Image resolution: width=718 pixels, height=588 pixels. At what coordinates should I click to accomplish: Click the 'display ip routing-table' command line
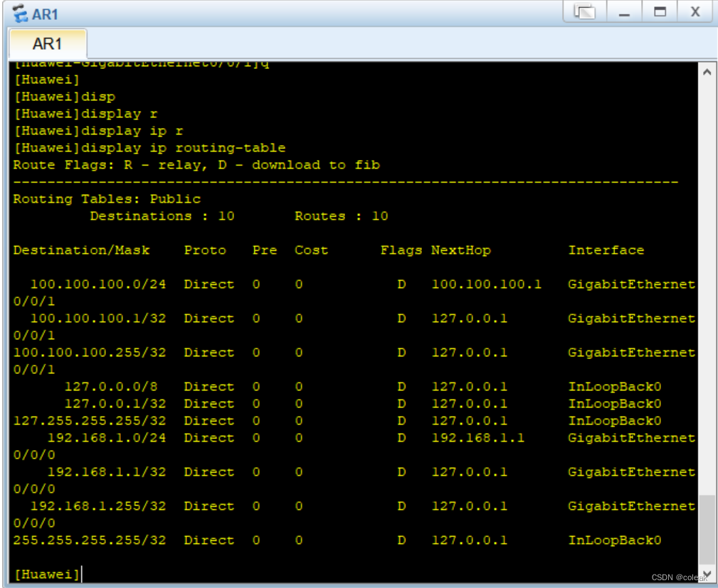(x=149, y=148)
